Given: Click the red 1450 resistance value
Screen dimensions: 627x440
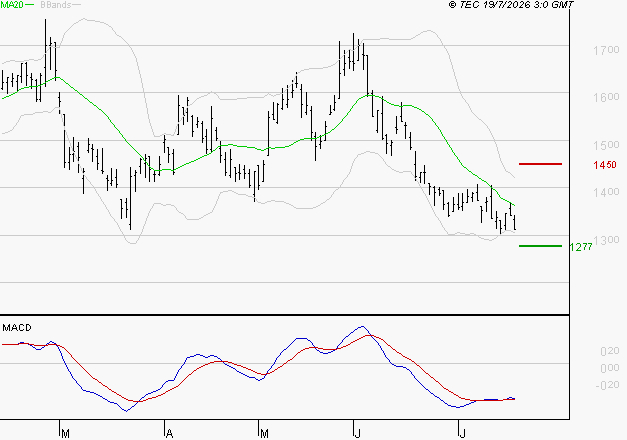Looking at the screenshot, I should tap(605, 165).
